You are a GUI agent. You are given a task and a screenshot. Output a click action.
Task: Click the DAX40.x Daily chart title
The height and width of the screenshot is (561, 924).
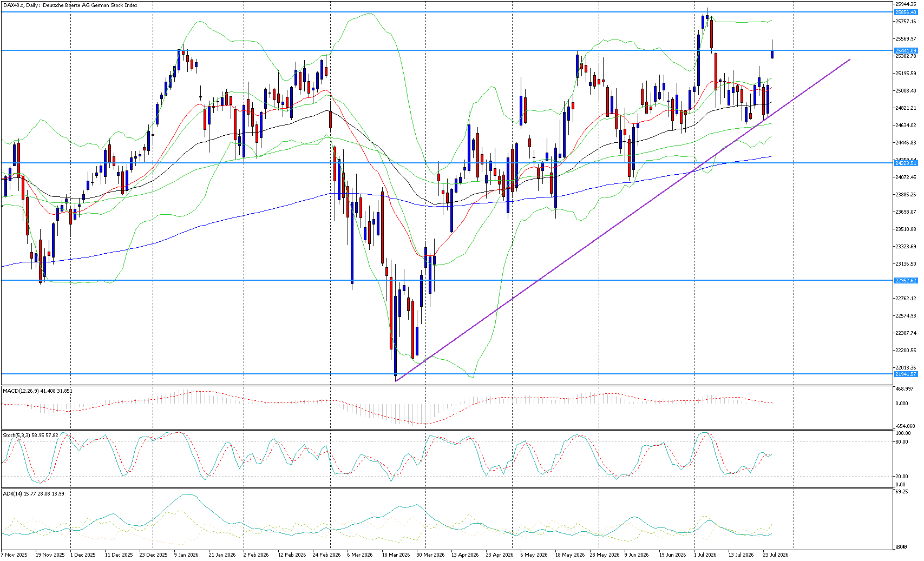70,5
